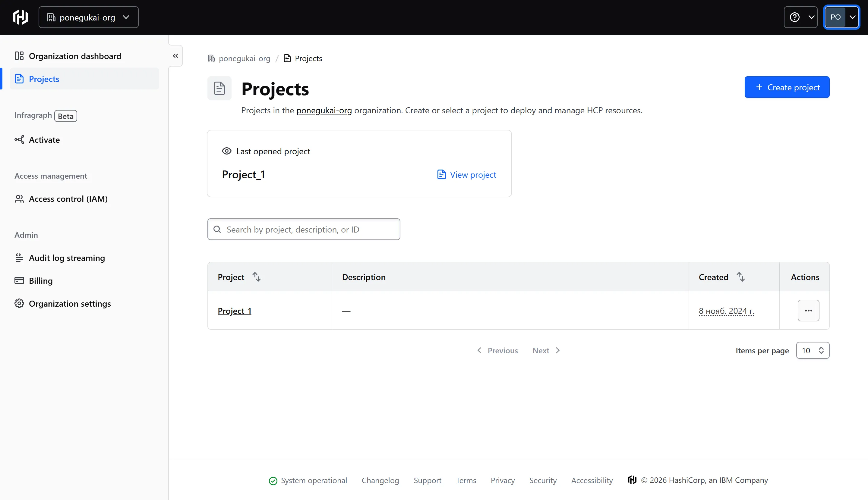
Task: Change items per page selector
Action: 813,350
